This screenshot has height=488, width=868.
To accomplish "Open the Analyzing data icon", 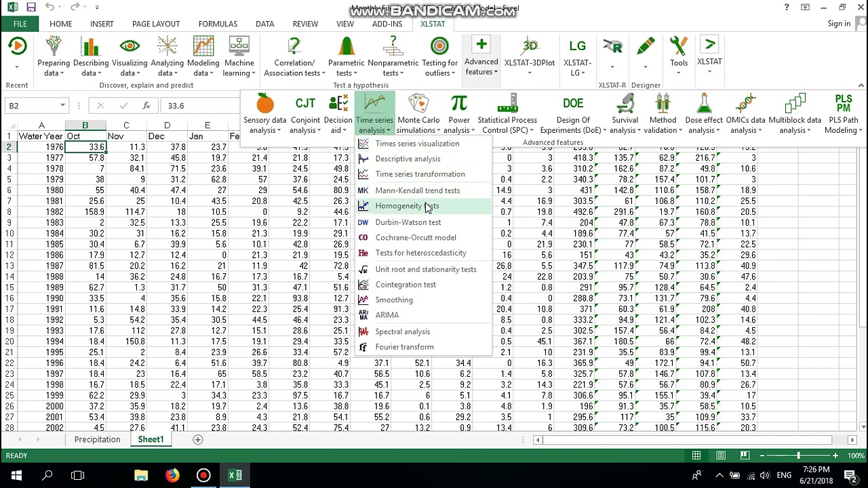I will pos(167,46).
